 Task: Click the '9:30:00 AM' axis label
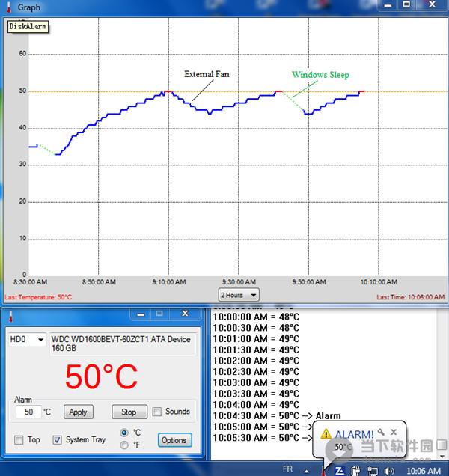click(239, 282)
